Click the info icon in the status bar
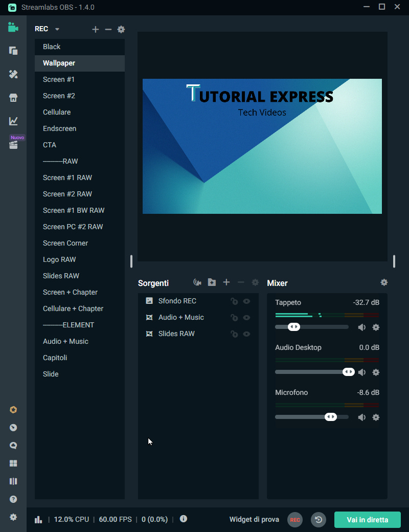Screen dimensions: 409x532 pyautogui.click(x=184, y=519)
